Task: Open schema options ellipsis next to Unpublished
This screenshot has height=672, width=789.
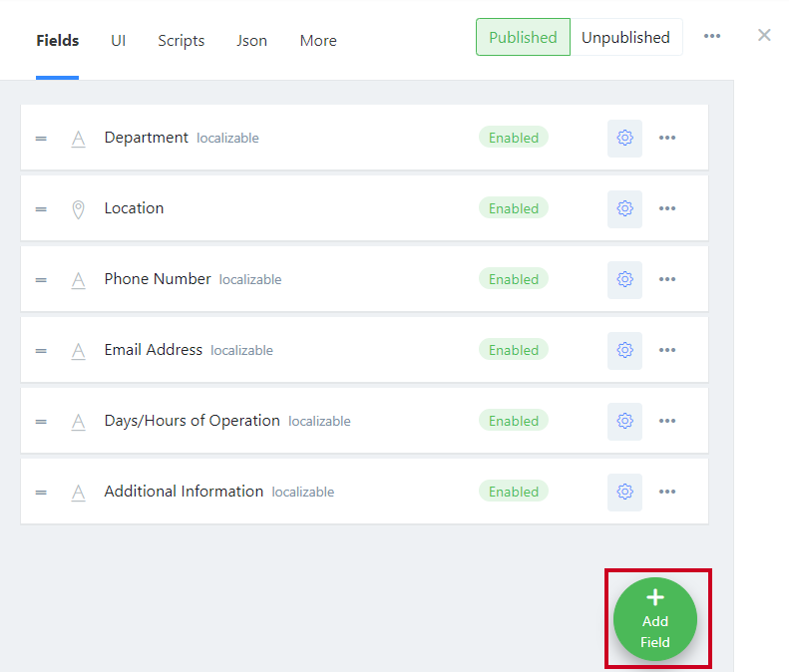Action: click(x=712, y=36)
